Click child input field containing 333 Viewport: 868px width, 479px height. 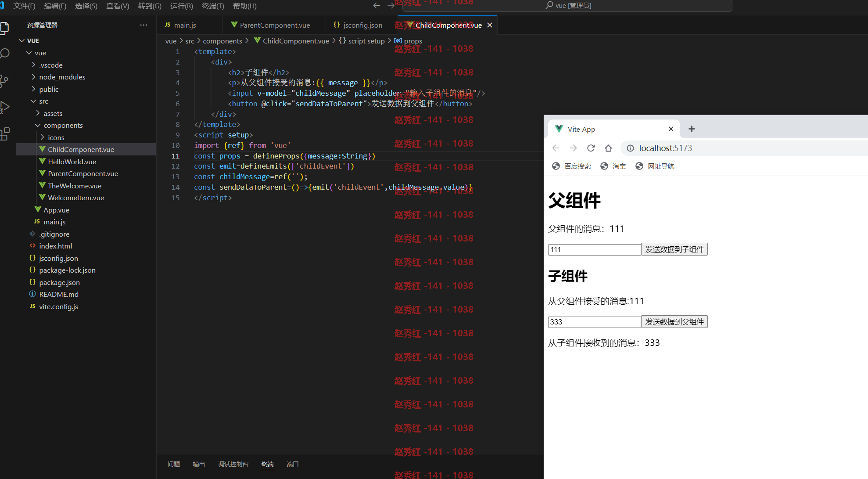pos(594,322)
